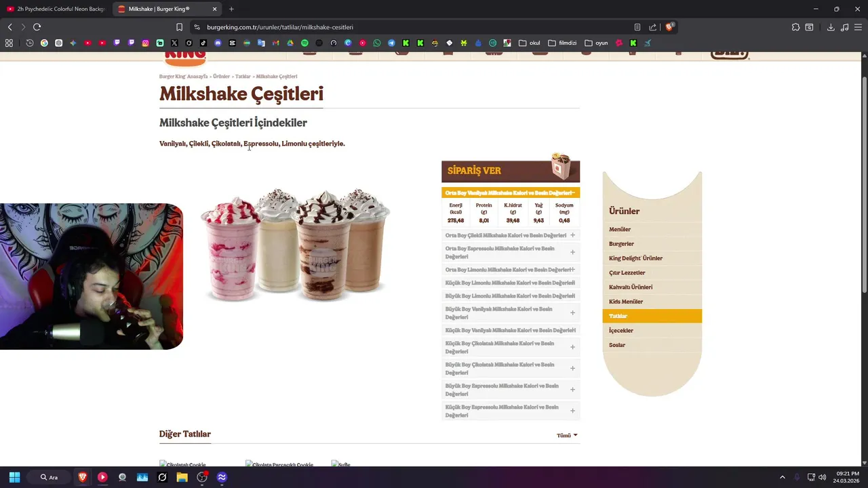Expand Büyük Boy Vanilyalı Milkshake nutrition row

click(x=511, y=312)
